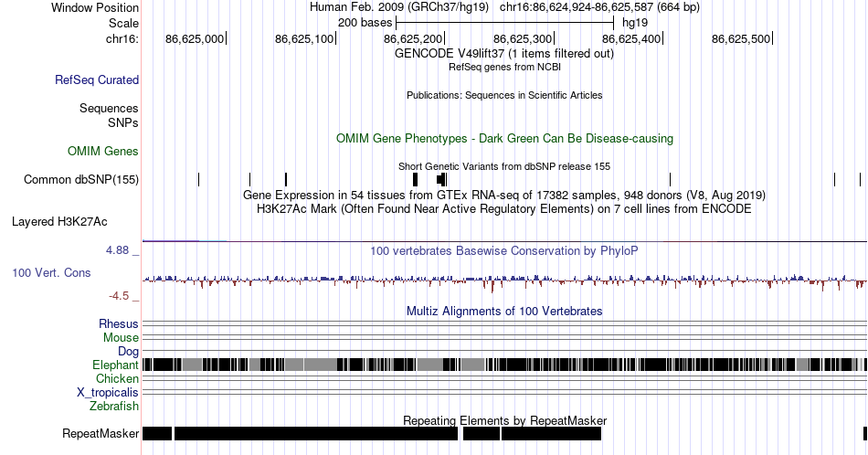Select the X_tropicalis alignment row label

coord(108,393)
